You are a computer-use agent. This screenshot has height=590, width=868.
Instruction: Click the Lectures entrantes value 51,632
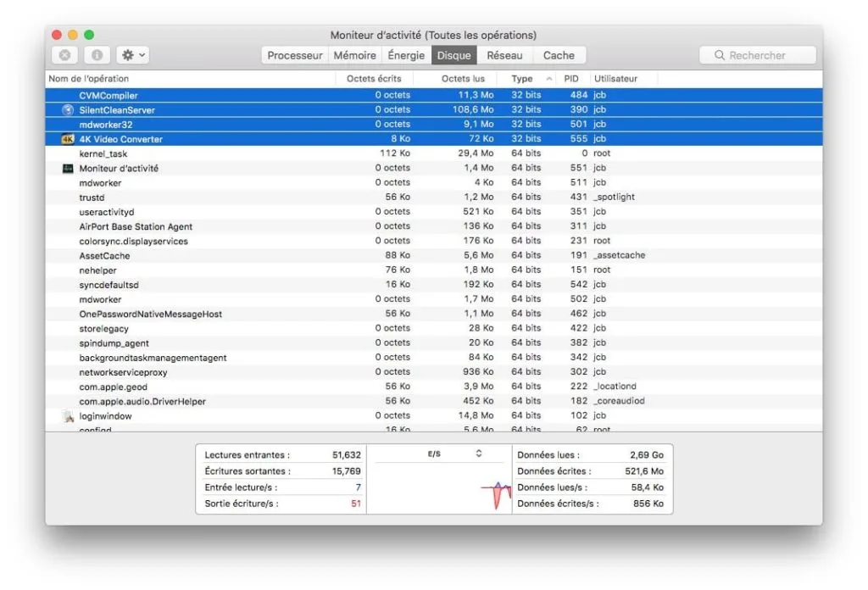(347, 455)
